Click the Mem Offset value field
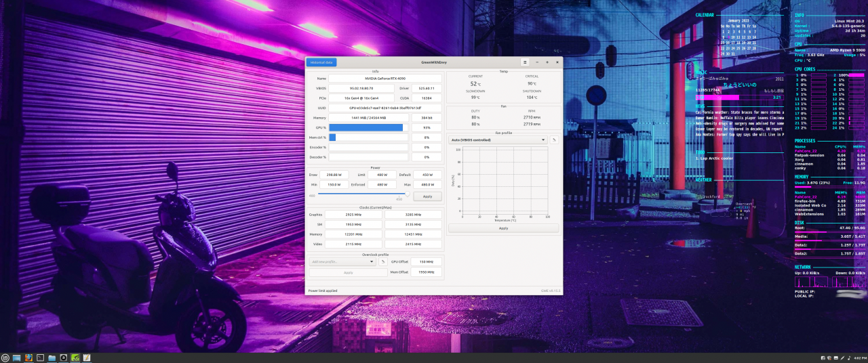868x363 pixels. (426, 272)
